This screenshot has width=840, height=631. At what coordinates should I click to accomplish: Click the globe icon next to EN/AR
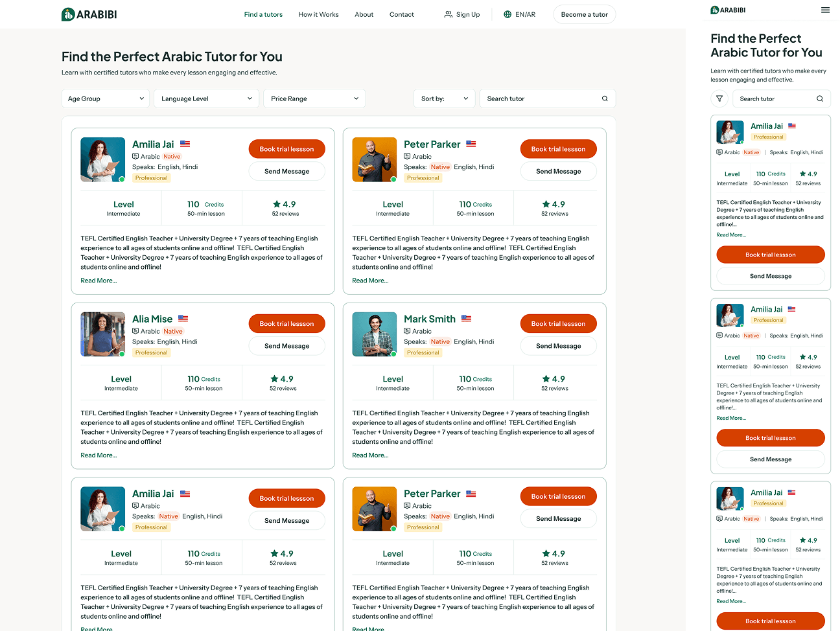coord(507,14)
